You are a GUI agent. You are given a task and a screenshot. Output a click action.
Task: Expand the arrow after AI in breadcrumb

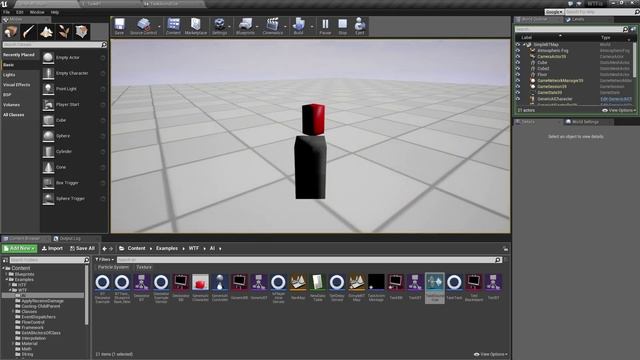pos(220,249)
